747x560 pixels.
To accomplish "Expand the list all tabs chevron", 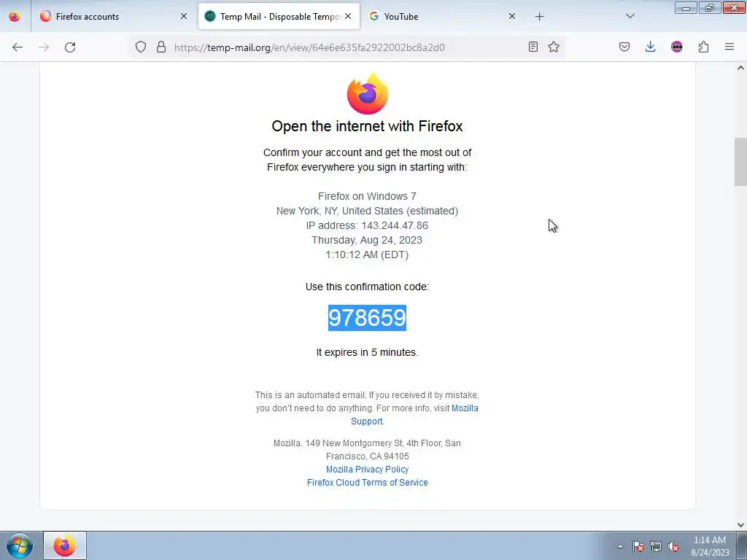I will (630, 16).
